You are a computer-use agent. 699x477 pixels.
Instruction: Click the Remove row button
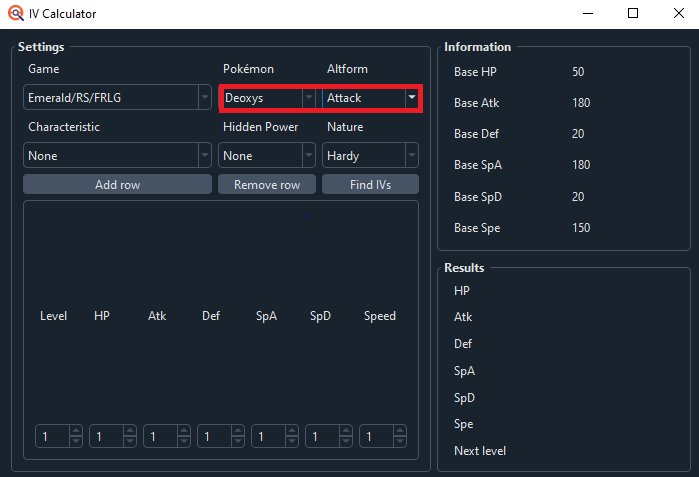[267, 184]
